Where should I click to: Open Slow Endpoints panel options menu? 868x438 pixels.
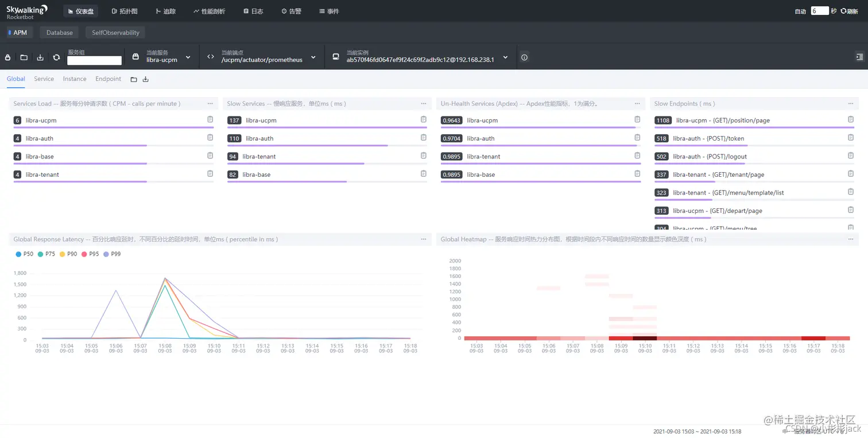tap(851, 104)
